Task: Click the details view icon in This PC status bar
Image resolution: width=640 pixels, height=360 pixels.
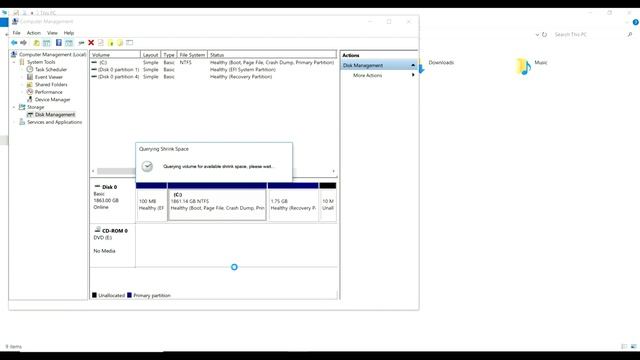Action: (624, 347)
